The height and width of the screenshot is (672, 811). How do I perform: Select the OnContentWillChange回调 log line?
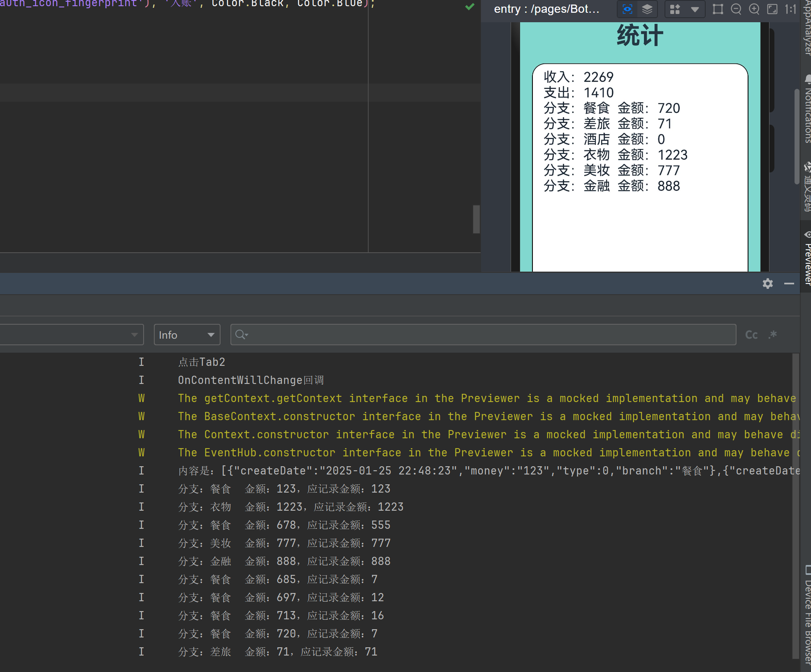coord(251,380)
